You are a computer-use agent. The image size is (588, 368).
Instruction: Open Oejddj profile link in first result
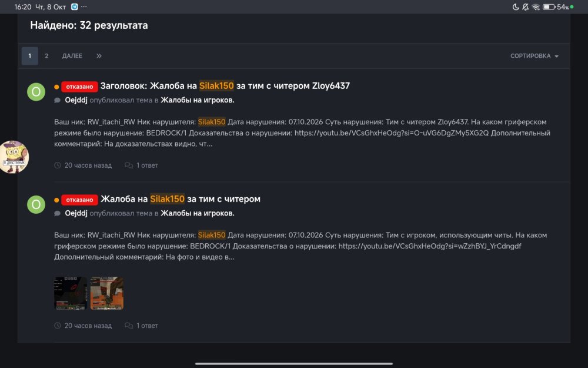pyautogui.click(x=76, y=100)
